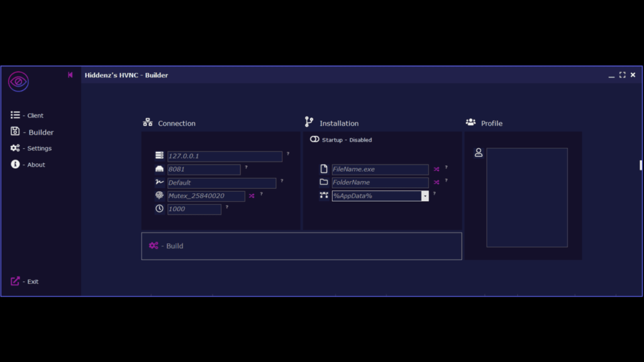Minimize the HVNC Builder window
This screenshot has height=362, width=644.
tap(611, 75)
